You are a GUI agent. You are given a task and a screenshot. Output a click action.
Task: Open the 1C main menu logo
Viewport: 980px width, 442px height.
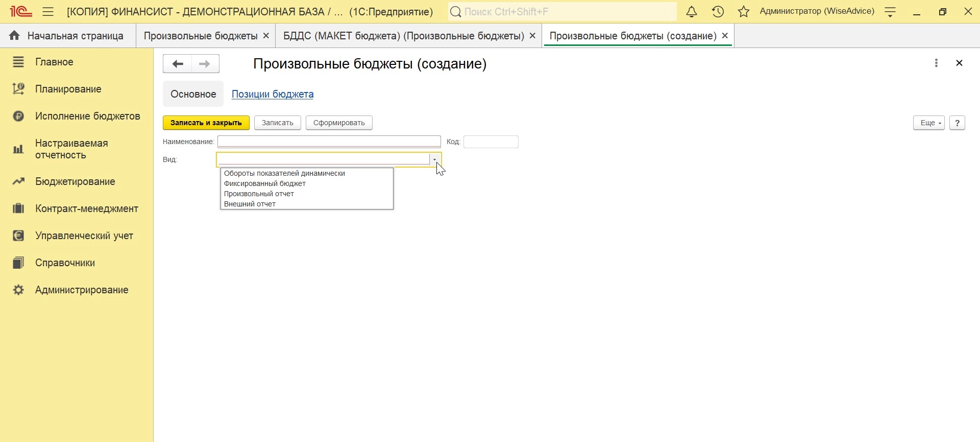pyautogui.click(x=21, y=11)
